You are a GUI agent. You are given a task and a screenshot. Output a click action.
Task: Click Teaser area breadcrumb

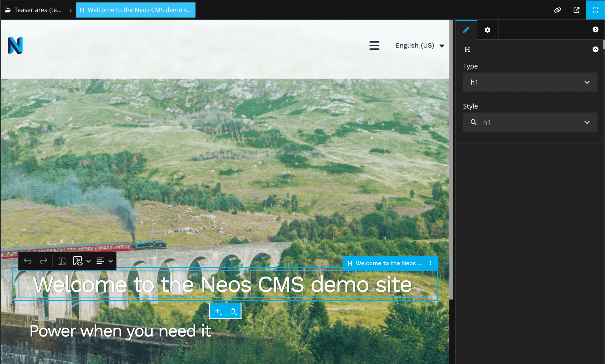33,10
